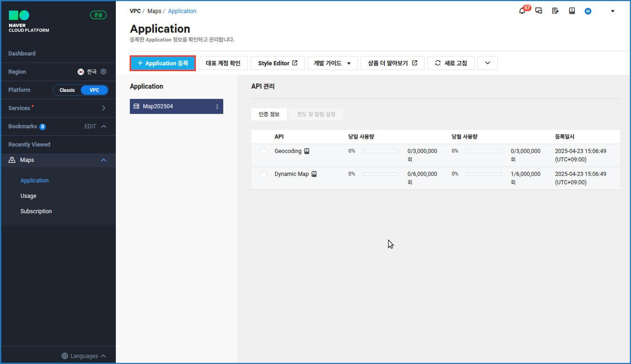Expand the Services menu chevron
Image resolution: width=631 pixels, height=364 pixels.
(x=104, y=108)
